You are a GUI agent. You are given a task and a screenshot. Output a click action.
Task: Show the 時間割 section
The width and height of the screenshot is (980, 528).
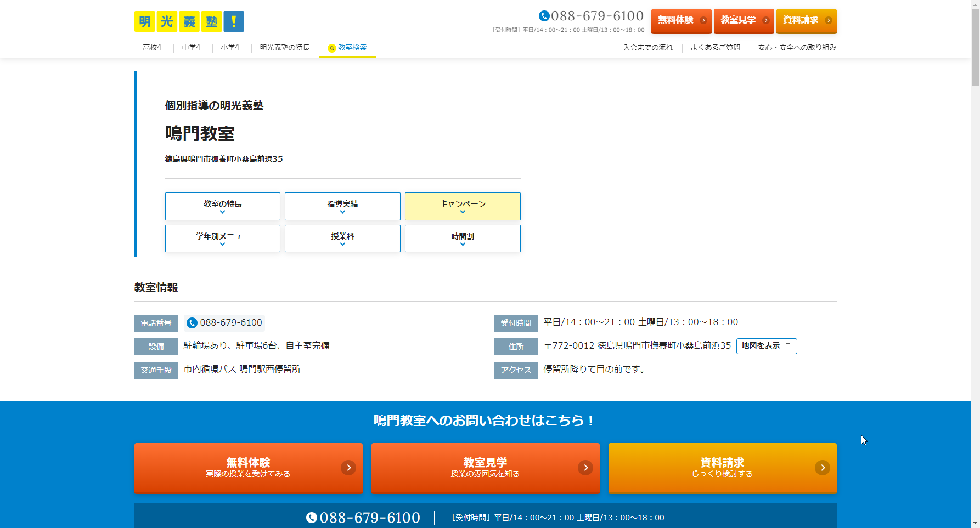click(463, 239)
